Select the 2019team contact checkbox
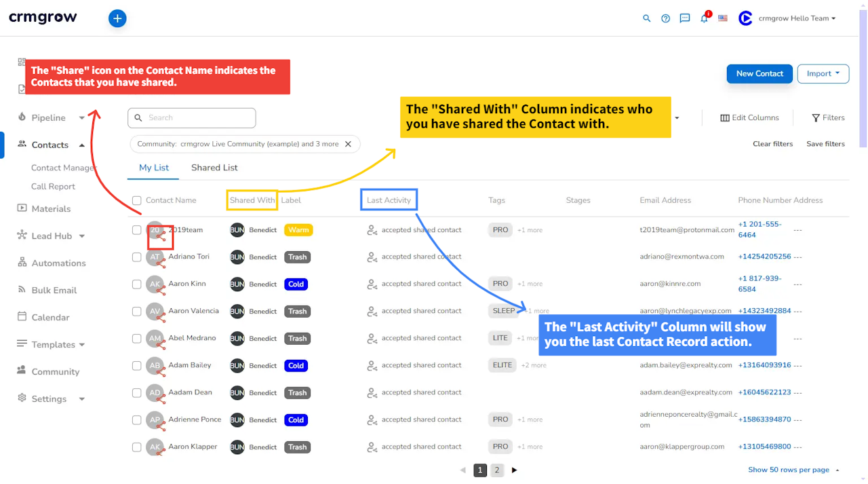This screenshot has width=868, height=484. (137, 230)
